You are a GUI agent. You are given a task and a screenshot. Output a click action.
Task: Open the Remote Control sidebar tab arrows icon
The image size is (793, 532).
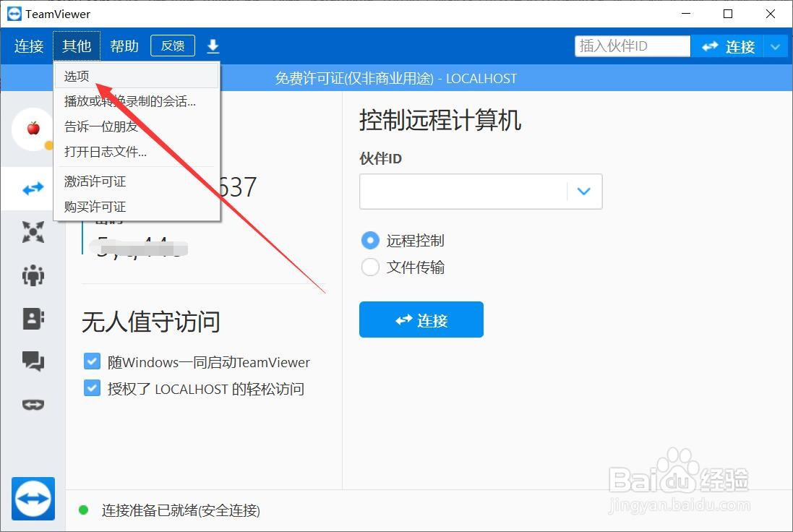(33, 189)
